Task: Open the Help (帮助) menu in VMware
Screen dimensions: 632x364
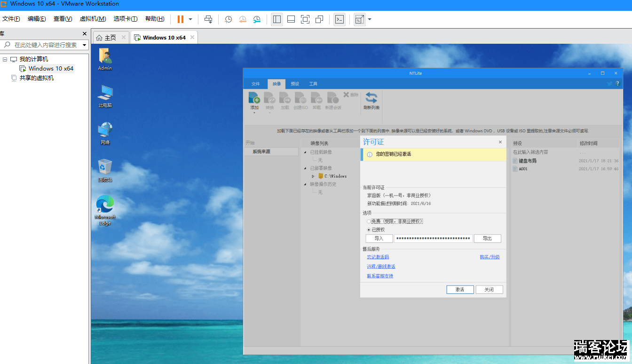Action: point(155,19)
